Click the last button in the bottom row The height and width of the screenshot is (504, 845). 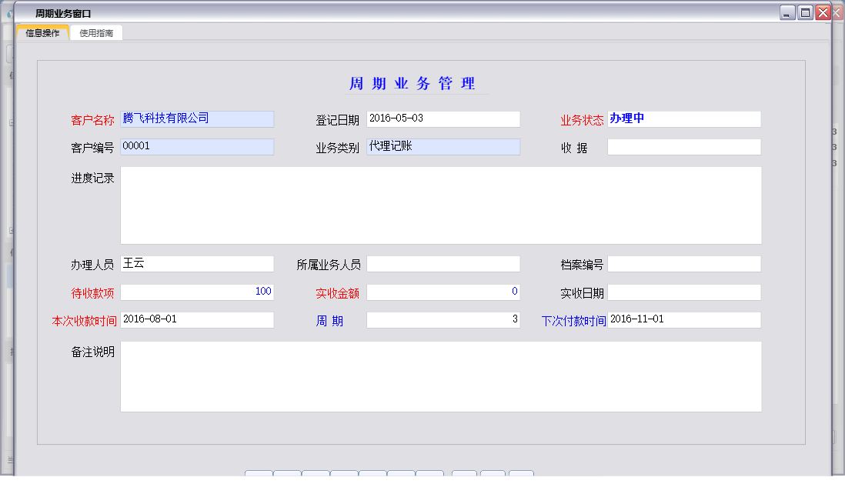click(x=521, y=475)
